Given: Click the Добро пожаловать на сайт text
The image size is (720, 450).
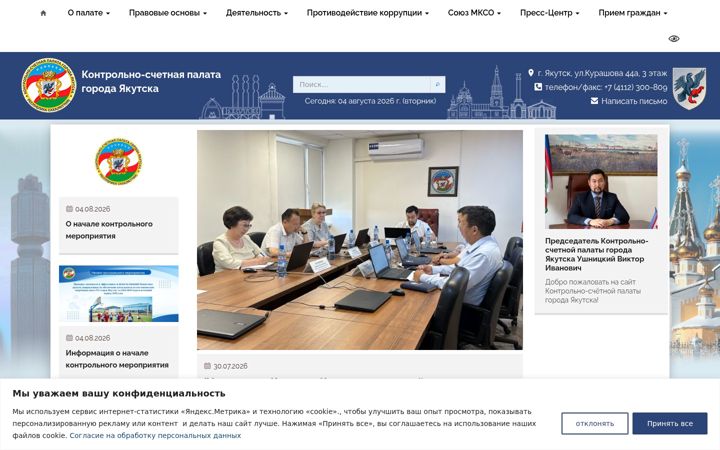Looking at the screenshot, I should 593,291.
